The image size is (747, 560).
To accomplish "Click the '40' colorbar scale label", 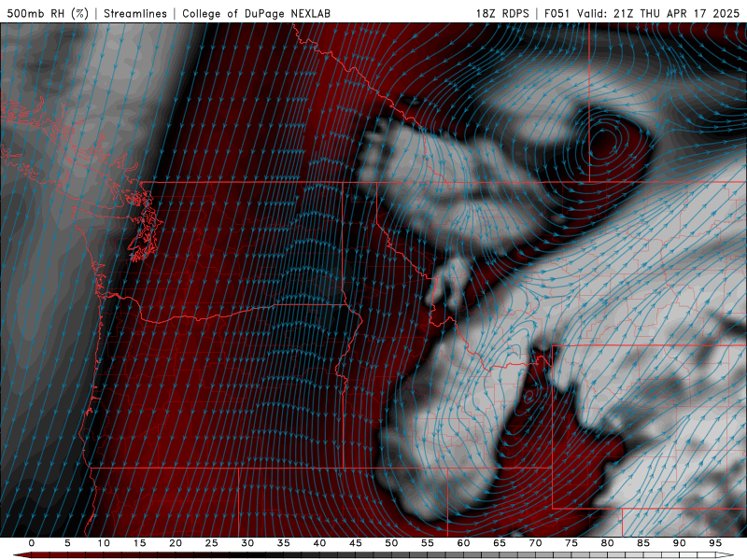I will click(319, 543).
